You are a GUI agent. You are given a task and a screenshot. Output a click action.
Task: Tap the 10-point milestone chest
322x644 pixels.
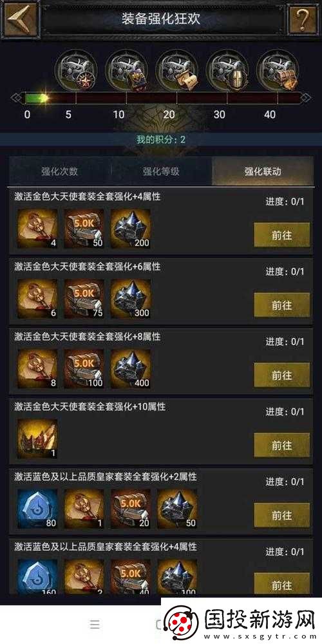[x=126, y=69]
